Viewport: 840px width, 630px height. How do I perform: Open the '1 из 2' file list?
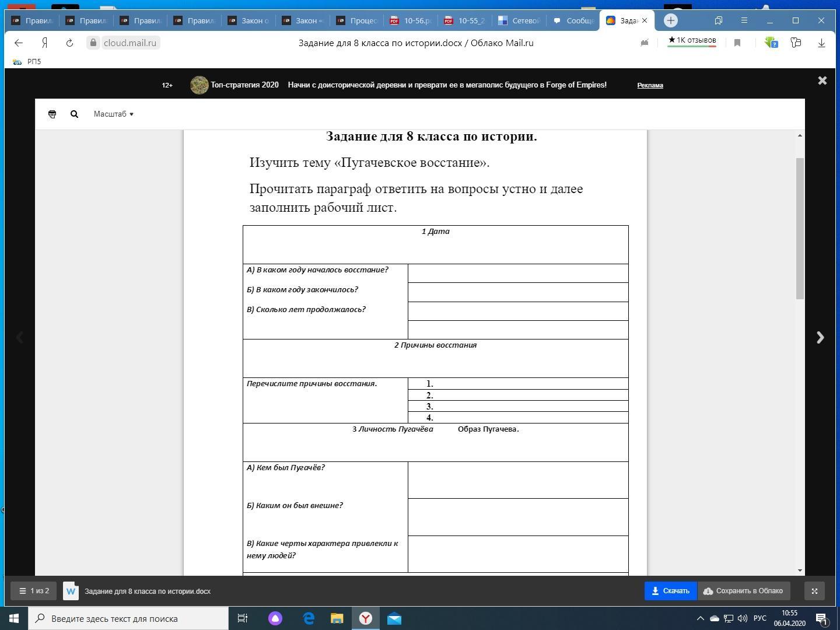(x=34, y=591)
